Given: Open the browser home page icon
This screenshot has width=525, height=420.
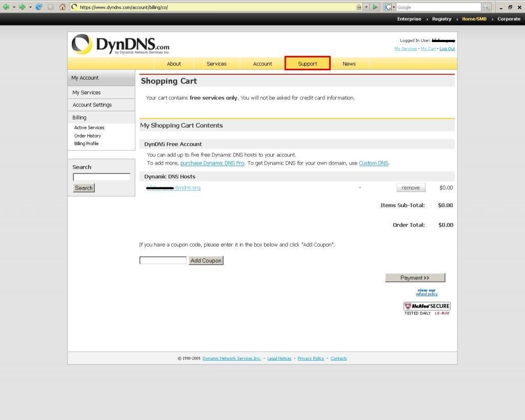Looking at the screenshot, I should coord(62,7).
